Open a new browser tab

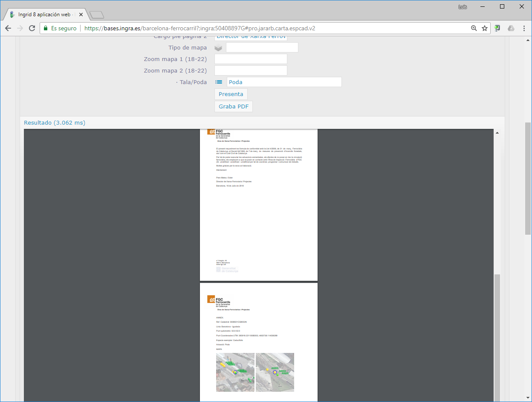point(97,15)
